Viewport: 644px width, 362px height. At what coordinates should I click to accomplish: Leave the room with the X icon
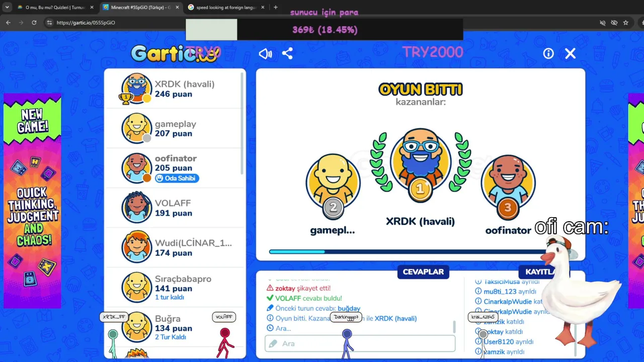[x=570, y=53]
